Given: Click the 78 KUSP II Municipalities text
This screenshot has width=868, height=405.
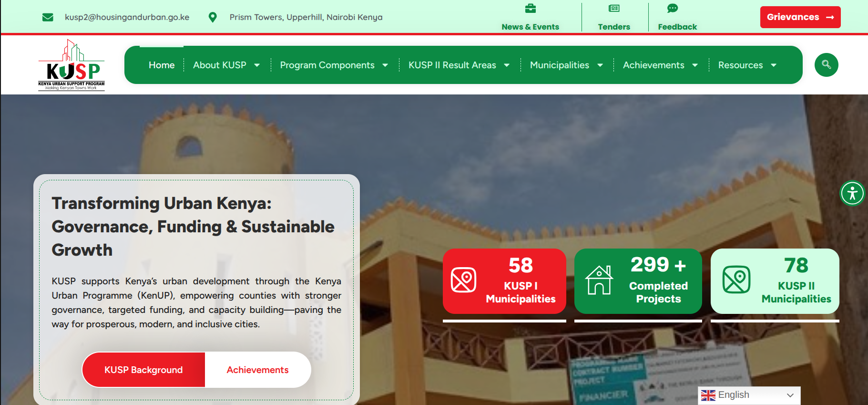Looking at the screenshot, I should coord(796,280).
